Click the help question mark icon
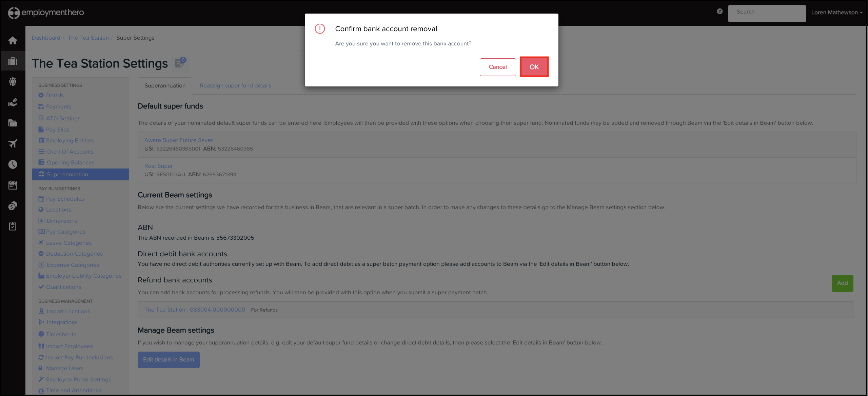Viewport: 868px width, 396px height. [x=720, y=12]
